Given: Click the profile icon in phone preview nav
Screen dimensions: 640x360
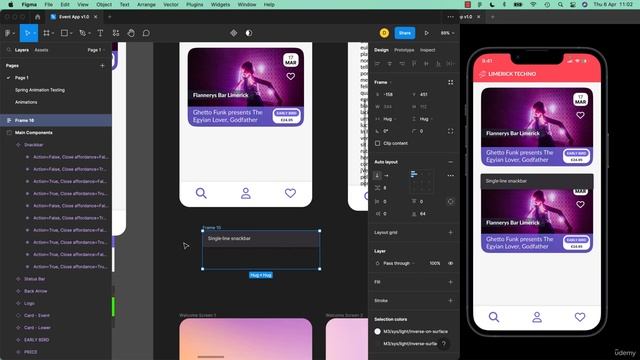Looking at the screenshot, I should 537,317.
